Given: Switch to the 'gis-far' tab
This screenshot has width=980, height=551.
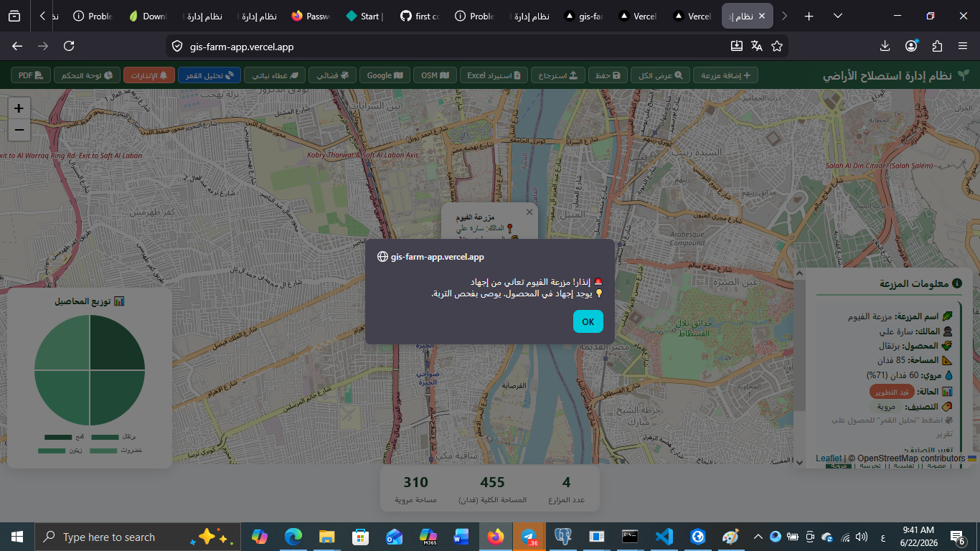Looking at the screenshot, I should (x=584, y=16).
